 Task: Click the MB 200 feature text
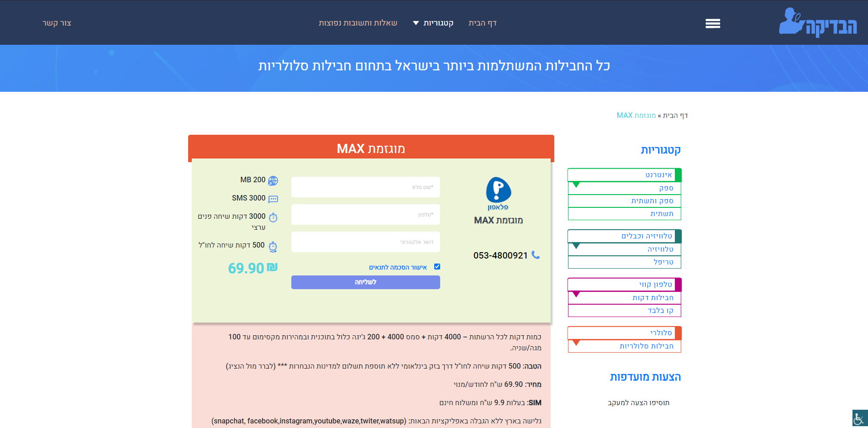click(253, 180)
